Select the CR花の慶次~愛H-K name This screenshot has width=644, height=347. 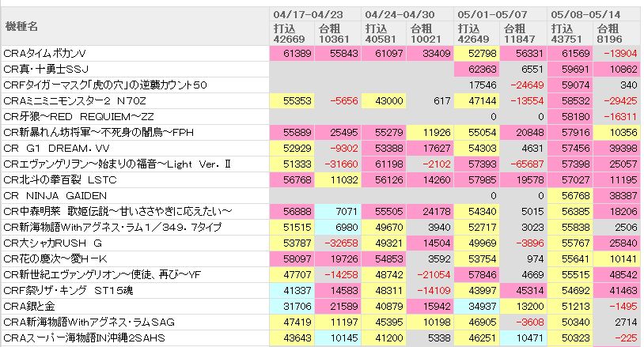pyautogui.click(x=55, y=258)
